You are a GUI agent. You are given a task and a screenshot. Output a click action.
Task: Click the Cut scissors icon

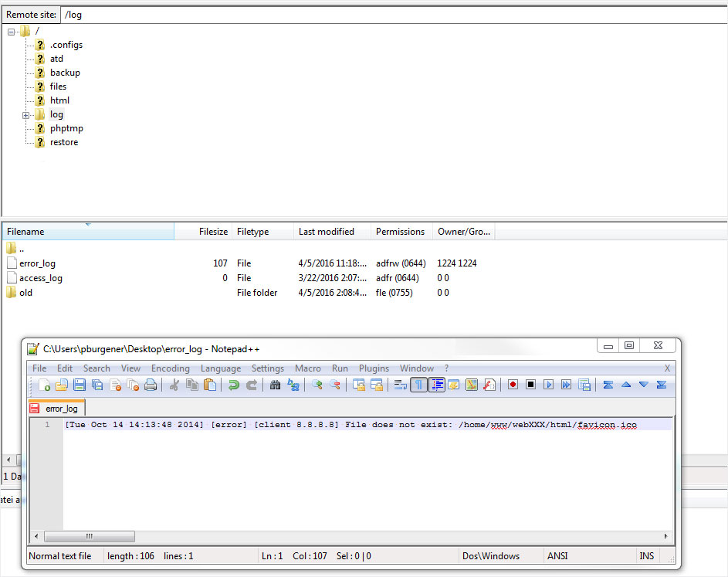pos(174,385)
